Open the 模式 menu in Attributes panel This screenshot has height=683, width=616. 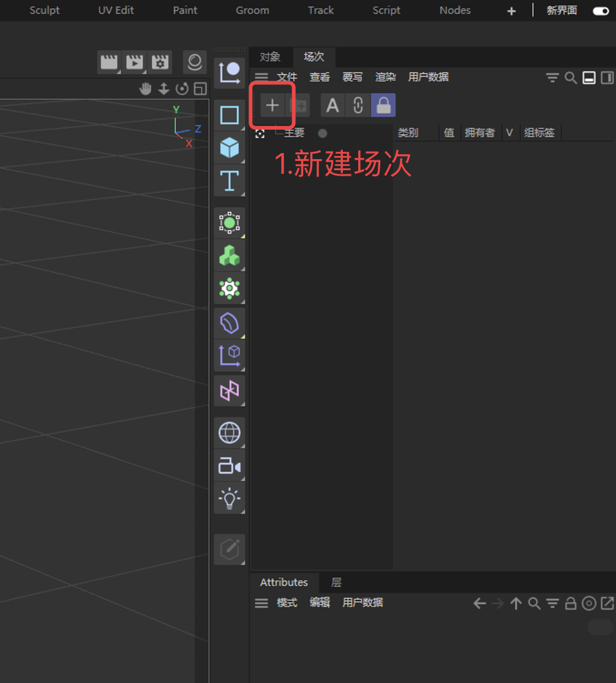287,603
